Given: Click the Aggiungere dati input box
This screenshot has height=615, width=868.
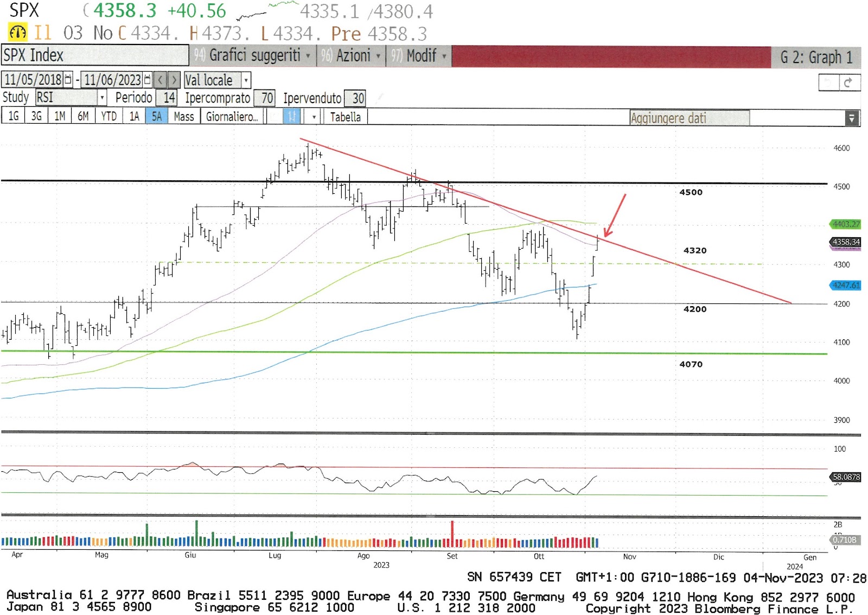Looking at the screenshot, I should click(689, 118).
